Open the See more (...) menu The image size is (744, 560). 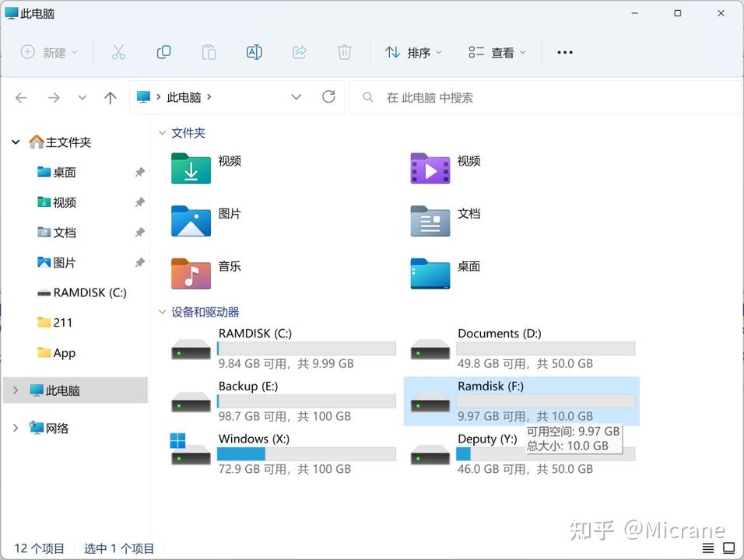(x=564, y=52)
